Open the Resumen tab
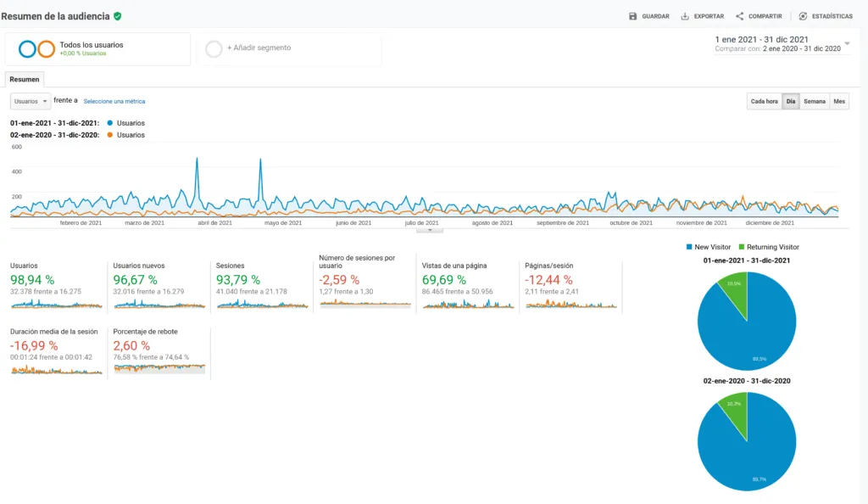 pos(25,79)
